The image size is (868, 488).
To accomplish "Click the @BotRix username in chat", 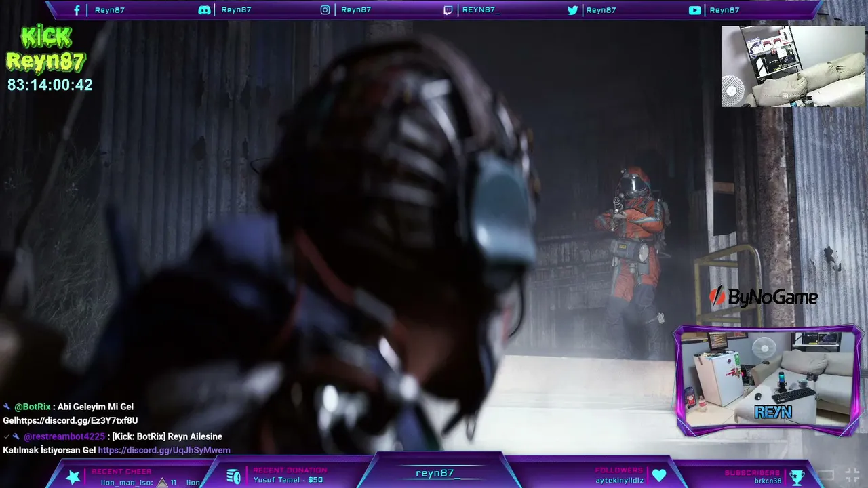I will coord(32,407).
